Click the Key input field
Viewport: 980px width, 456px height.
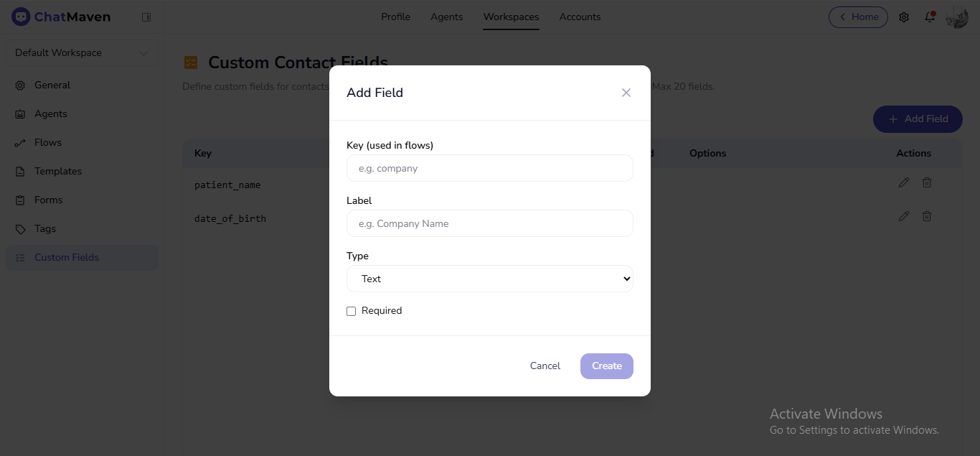click(489, 168)
